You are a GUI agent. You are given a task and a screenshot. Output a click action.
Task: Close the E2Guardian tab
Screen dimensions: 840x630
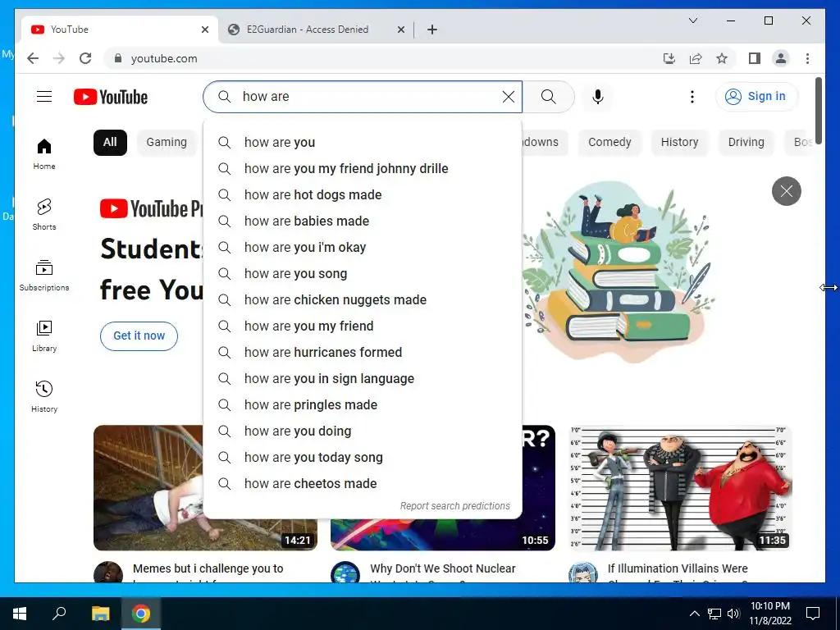(400, 30)
